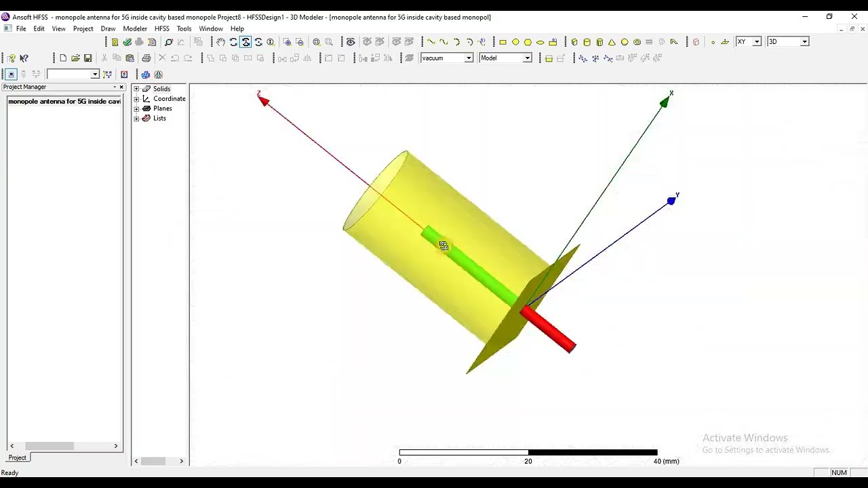
Task: Open the Window menu
Action: (211, 28)
